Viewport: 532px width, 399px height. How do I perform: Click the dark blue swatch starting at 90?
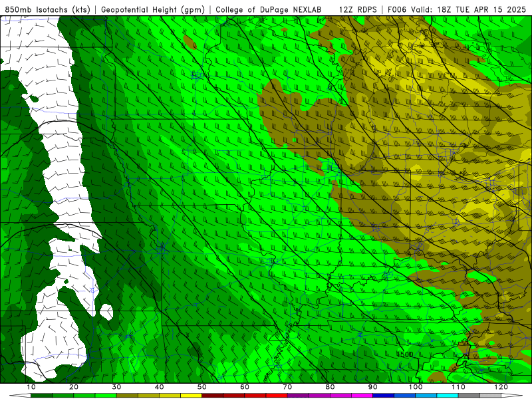coord(384,396)
